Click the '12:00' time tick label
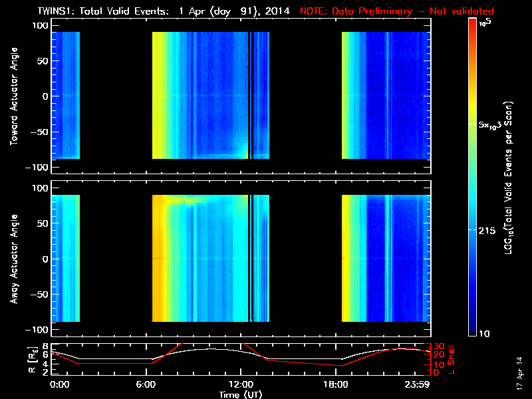 (241, 384)
